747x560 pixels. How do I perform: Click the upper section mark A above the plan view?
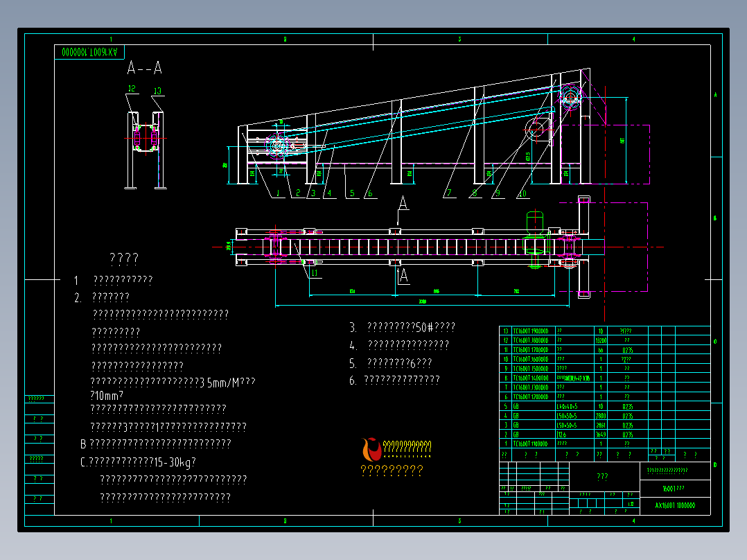[x=403, y=203]
